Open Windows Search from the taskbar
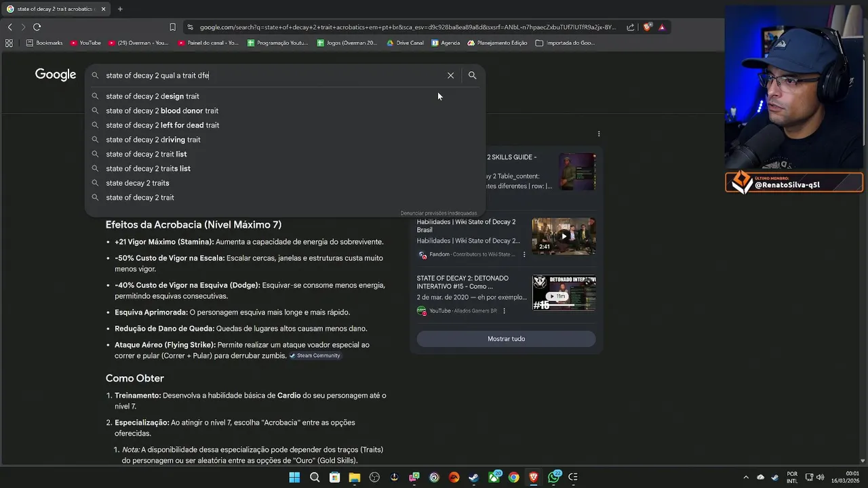The image size is (868, 488). 315,477
